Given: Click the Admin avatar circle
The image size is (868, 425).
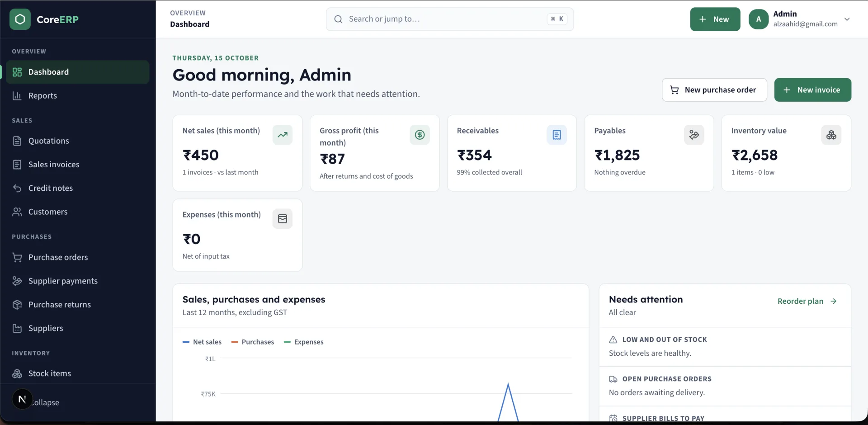Looking at the screenshot, I should tap(759, 19).
